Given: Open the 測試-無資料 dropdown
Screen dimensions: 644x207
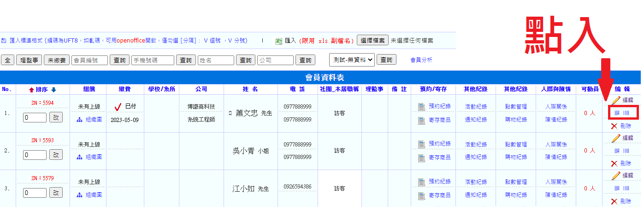Looking at the screenshot, I should 352,60.
